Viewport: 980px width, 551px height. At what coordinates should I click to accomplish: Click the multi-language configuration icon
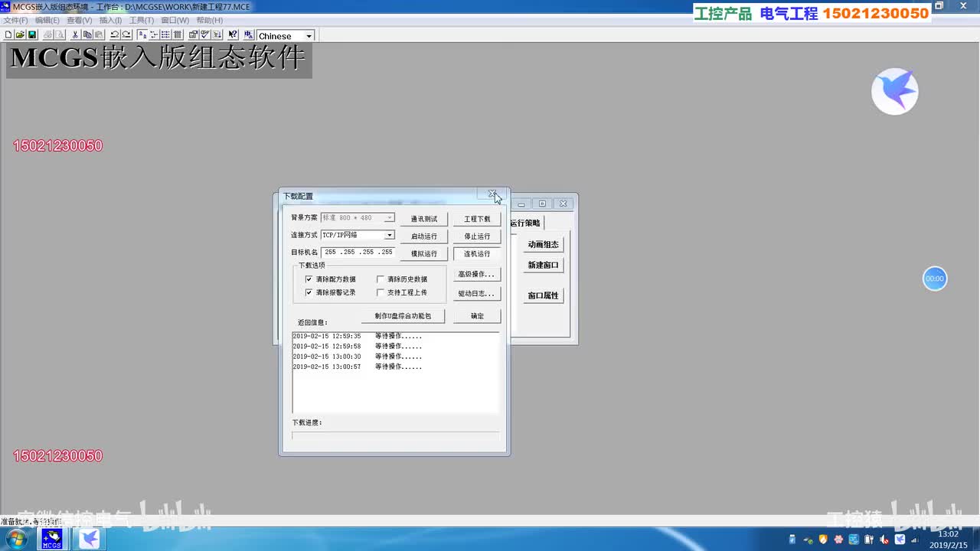pyautogui.click(x=249, y=35)
